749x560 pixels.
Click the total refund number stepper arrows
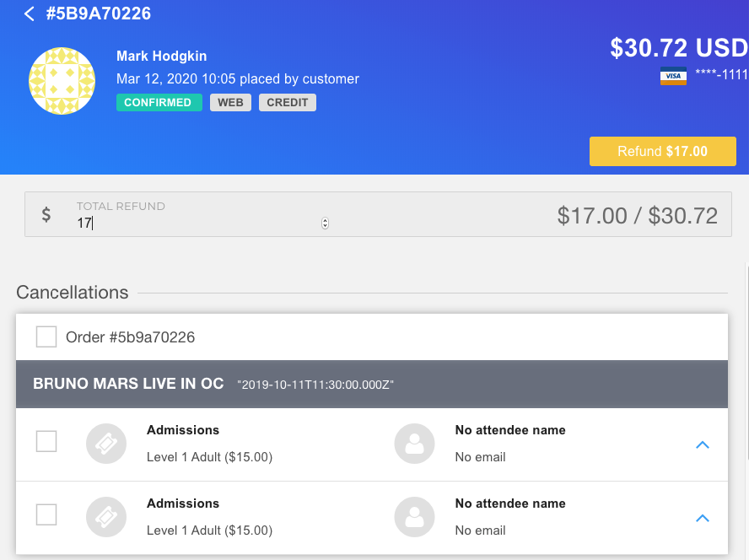(x=325, y=223)
